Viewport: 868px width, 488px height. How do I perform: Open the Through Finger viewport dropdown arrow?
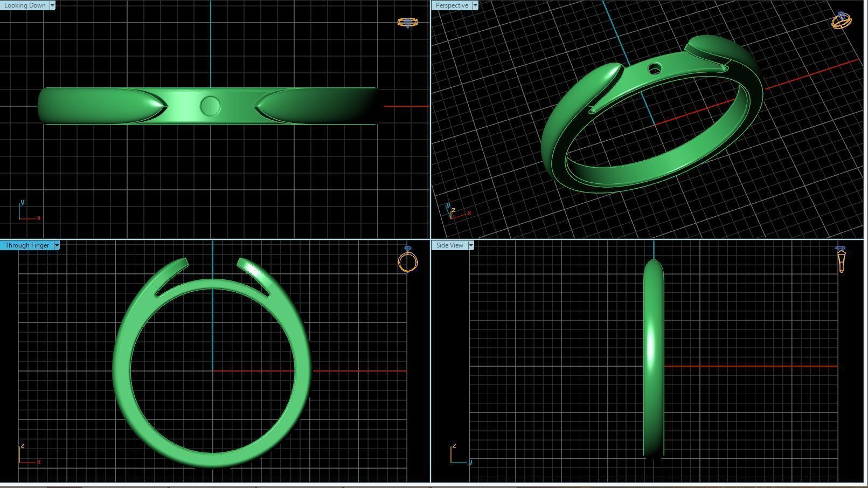click(57, 245)
